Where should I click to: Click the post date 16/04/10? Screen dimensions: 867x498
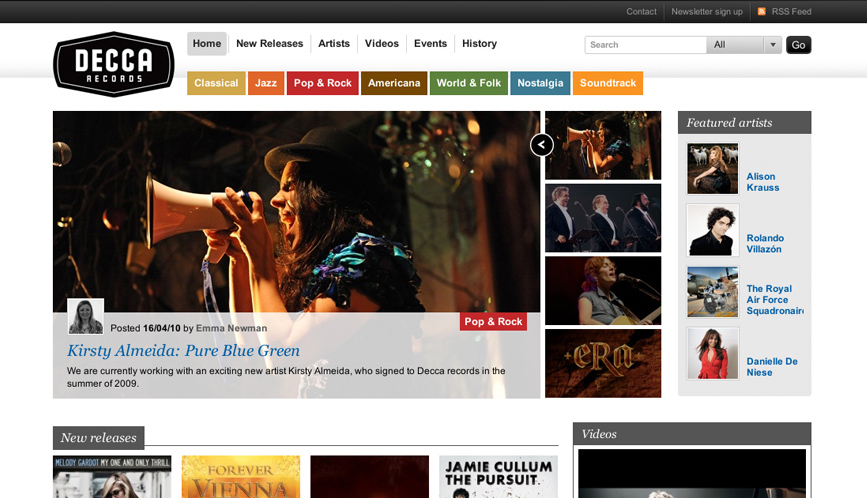coord(161,328)
